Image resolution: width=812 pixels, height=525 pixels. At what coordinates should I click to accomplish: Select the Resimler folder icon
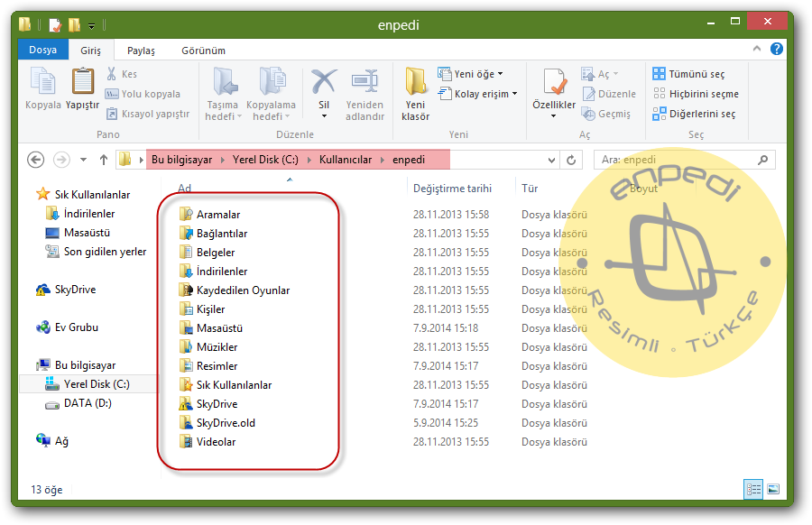point(185,365)
